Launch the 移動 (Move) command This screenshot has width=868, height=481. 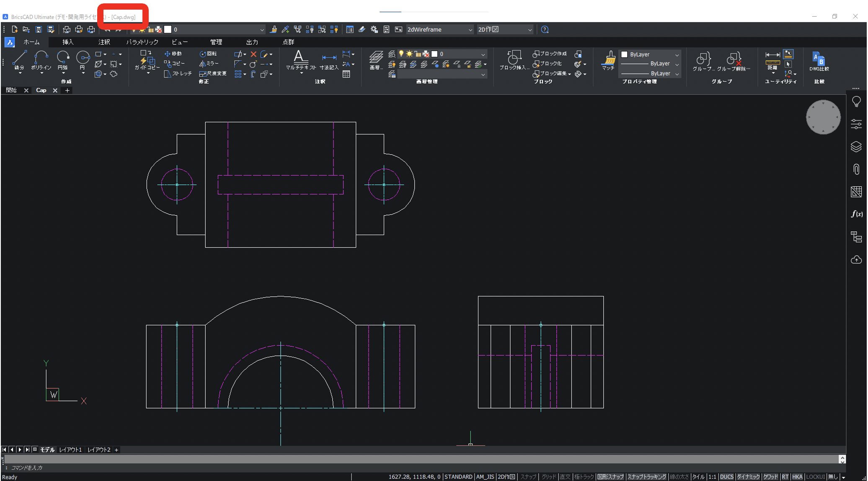(174, 54)
